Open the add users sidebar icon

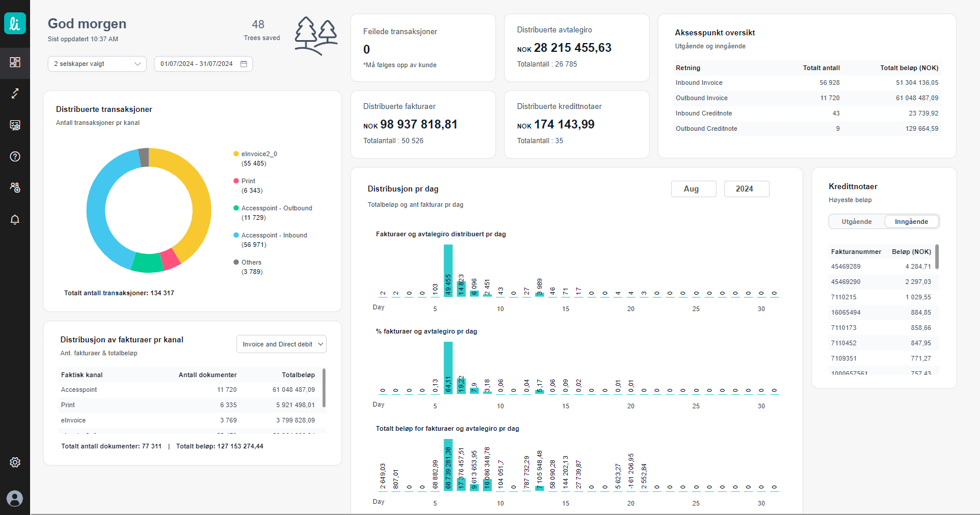[x=15, y=187]
